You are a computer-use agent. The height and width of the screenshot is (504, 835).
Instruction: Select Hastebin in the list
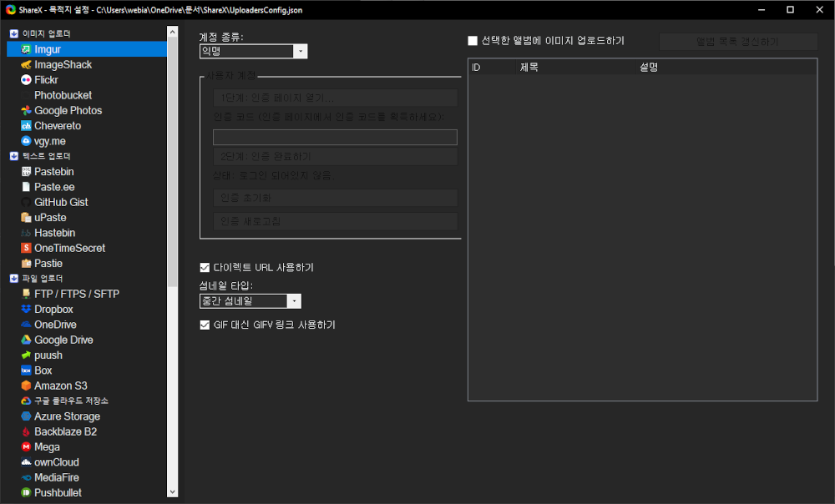point(55,233)
